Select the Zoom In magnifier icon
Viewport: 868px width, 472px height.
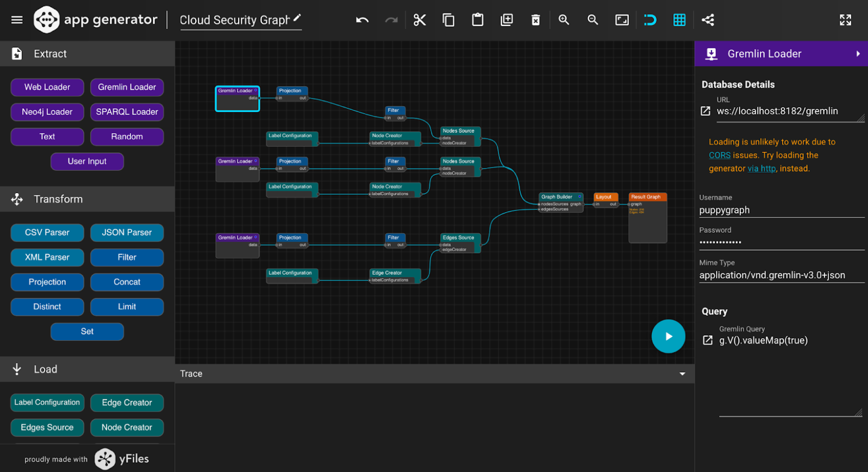coord(564,20)
